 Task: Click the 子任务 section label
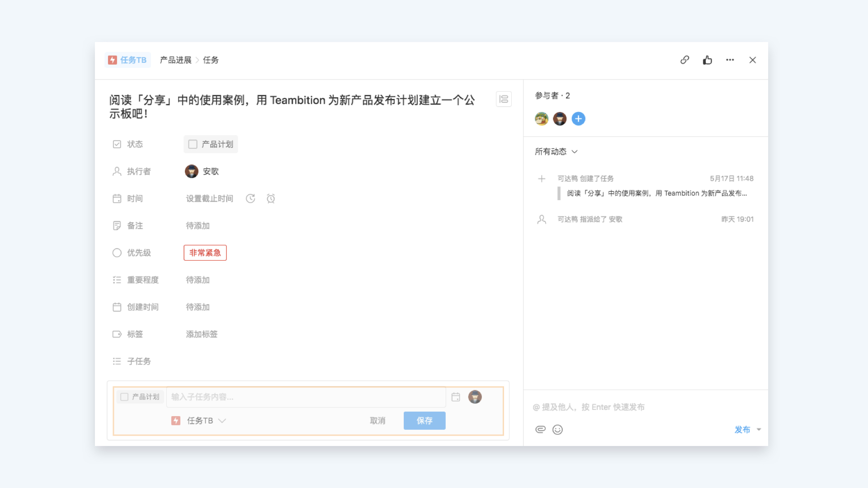[139, 361]
